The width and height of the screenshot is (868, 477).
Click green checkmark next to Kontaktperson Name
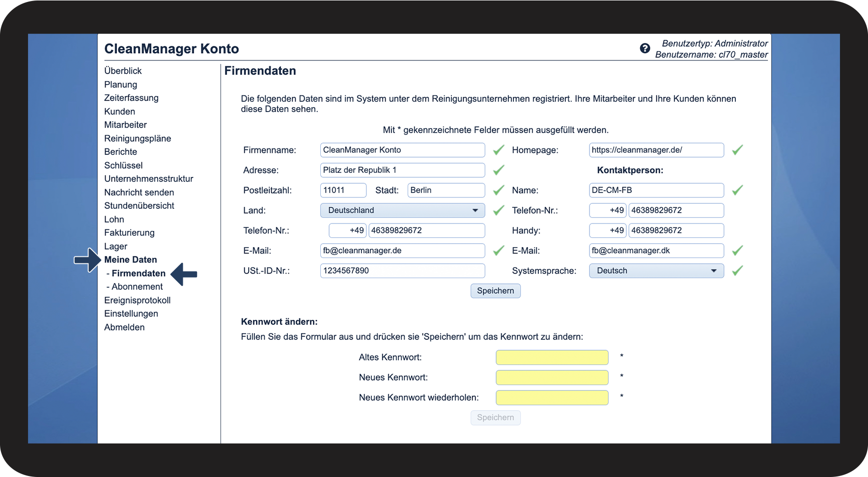pos(737,191)
